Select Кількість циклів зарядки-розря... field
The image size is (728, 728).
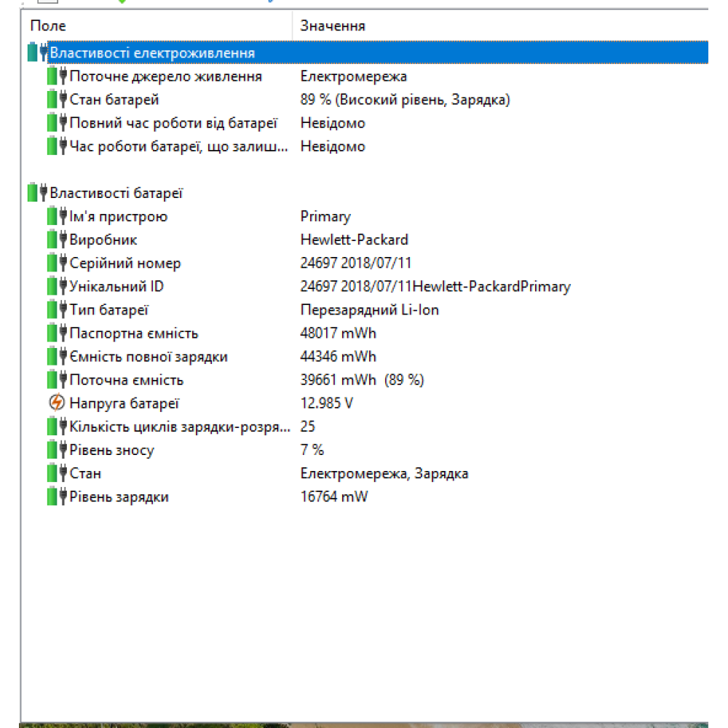[x=180, y=427]
